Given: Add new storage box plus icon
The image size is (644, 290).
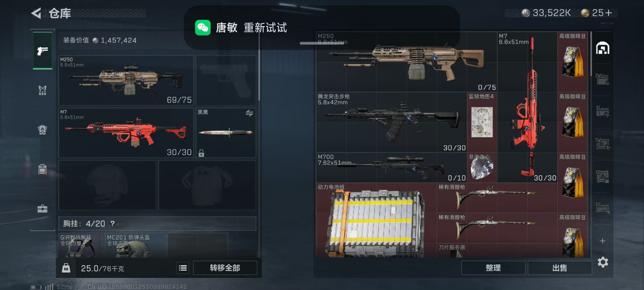Looking at the screenshot, I should click(602, 241).
